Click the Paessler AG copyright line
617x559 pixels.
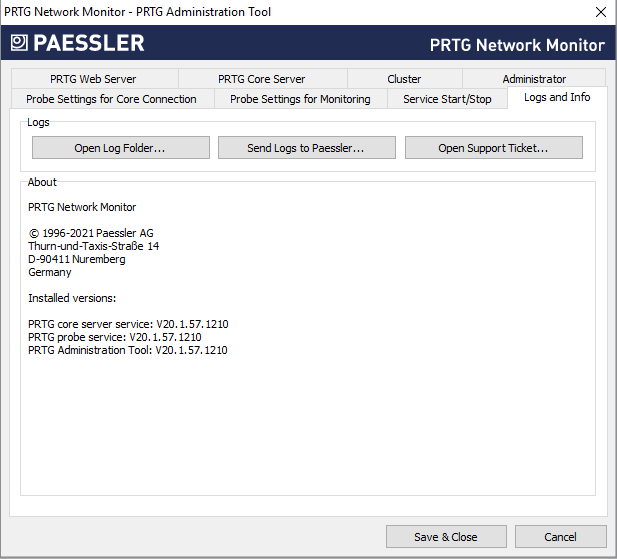(x=91, y=233)
